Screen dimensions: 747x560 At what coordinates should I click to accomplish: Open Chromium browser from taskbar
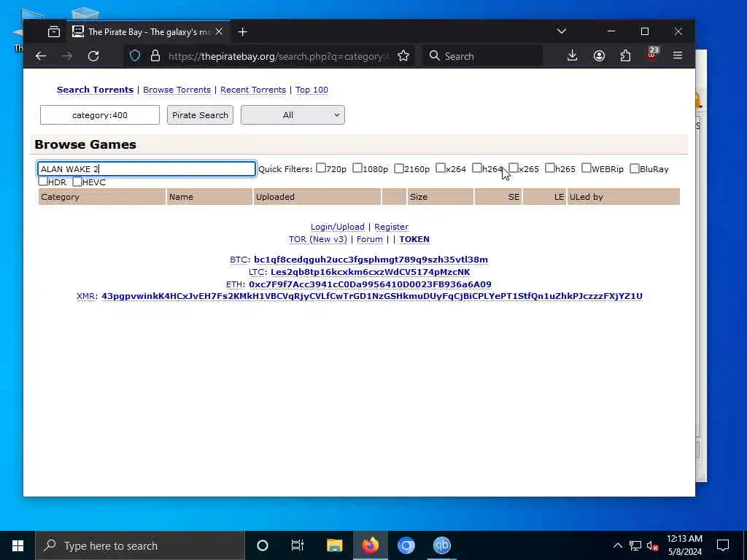(x=406, y=545)
